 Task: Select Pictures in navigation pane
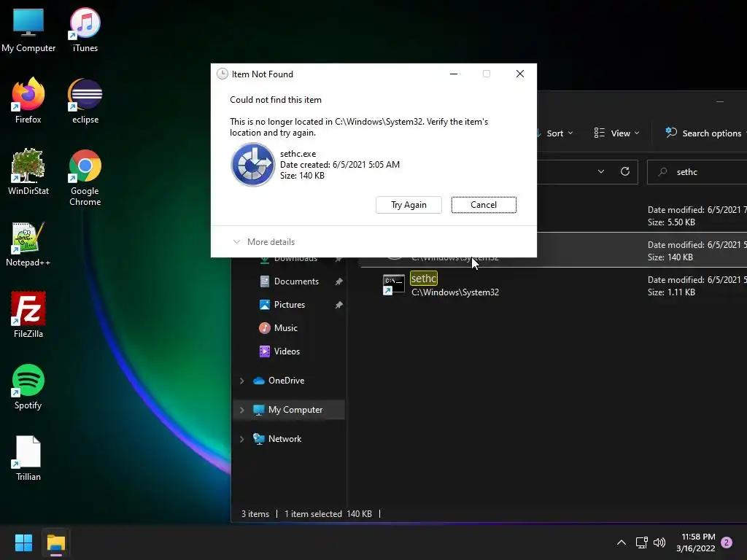(x=289, y=305)
